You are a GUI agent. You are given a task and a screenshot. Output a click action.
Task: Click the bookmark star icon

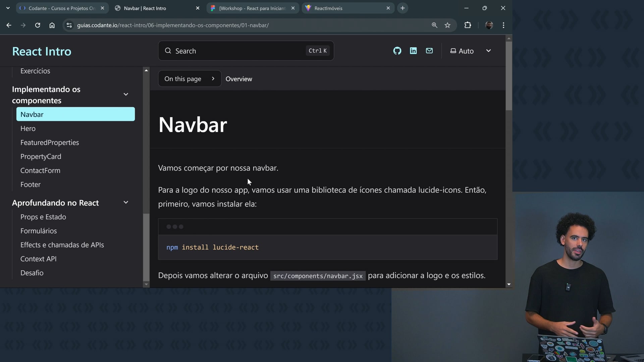(447, 25)
